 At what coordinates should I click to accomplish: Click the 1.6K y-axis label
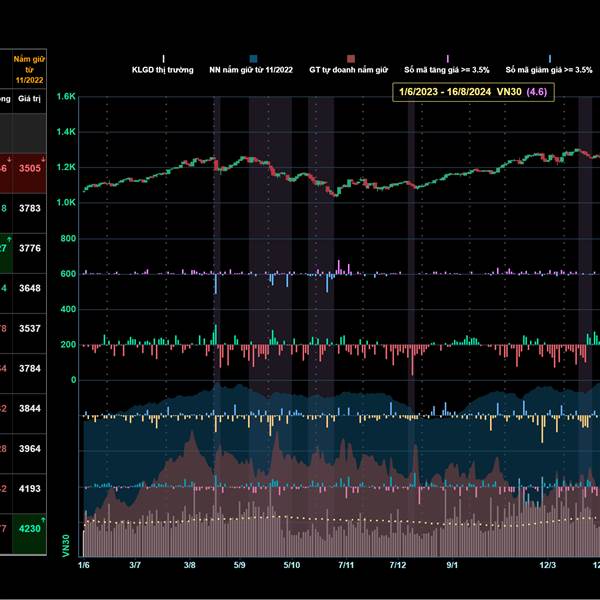pos(66,96)
